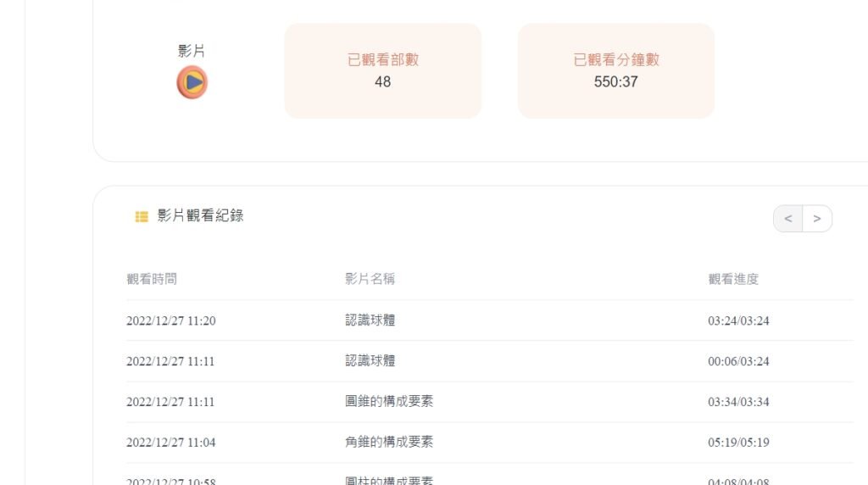The height and width of the screenshot is (485, 868).
Task: Click the yellow list icon beside 影片觀看紀錄
Action: [142, 217]
